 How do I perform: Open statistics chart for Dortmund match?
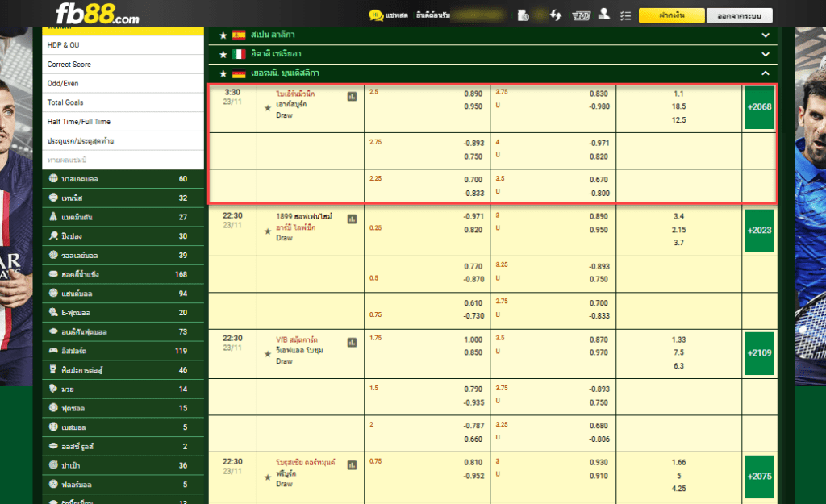[x=352, y=465]
